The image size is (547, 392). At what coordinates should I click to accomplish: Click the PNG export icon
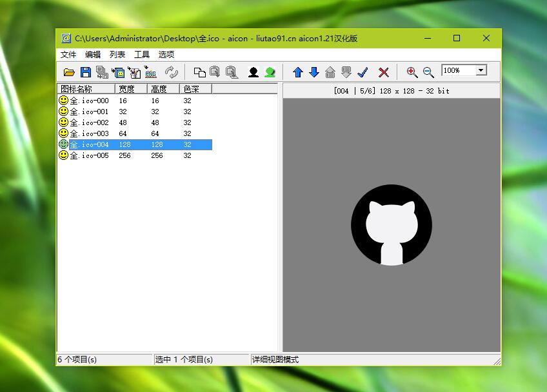point(150,72)
